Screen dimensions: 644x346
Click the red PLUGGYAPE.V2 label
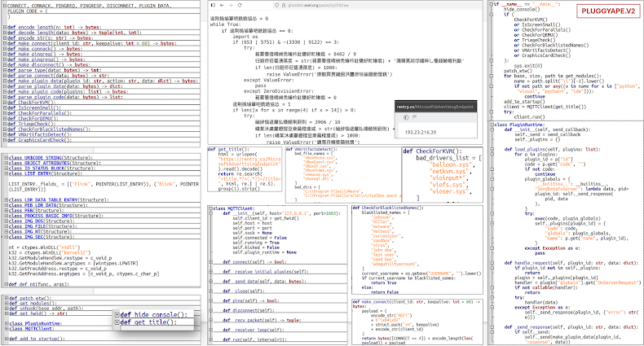(x=607, y=11)
